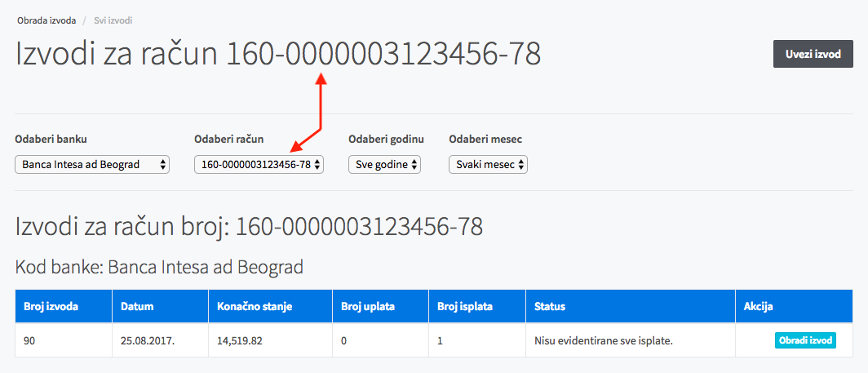The image size is (868, 373).
Task: Open the Odaberi banku dropdown
Action: pos(92,165)
